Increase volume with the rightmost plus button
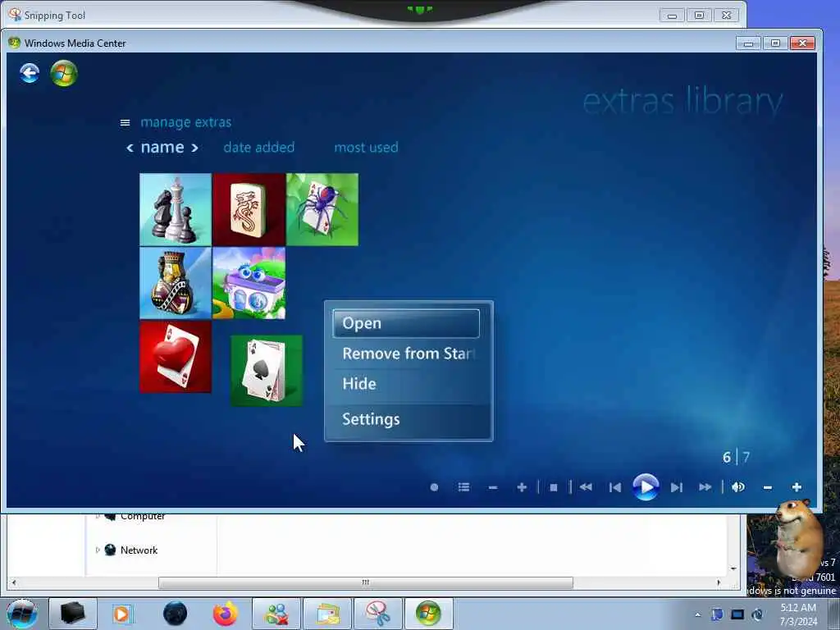840x630 pixels. 797,487
